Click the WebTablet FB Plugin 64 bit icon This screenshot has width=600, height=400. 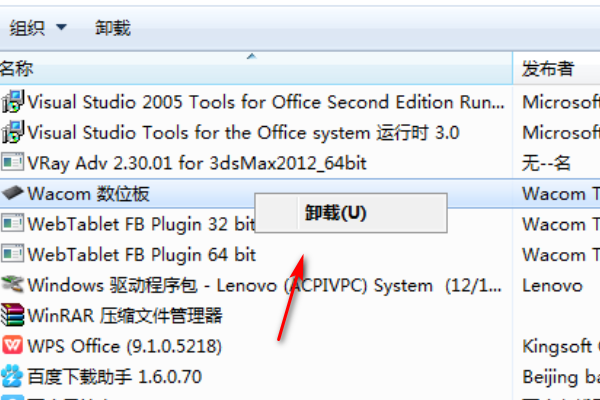[x=13, y=254]
